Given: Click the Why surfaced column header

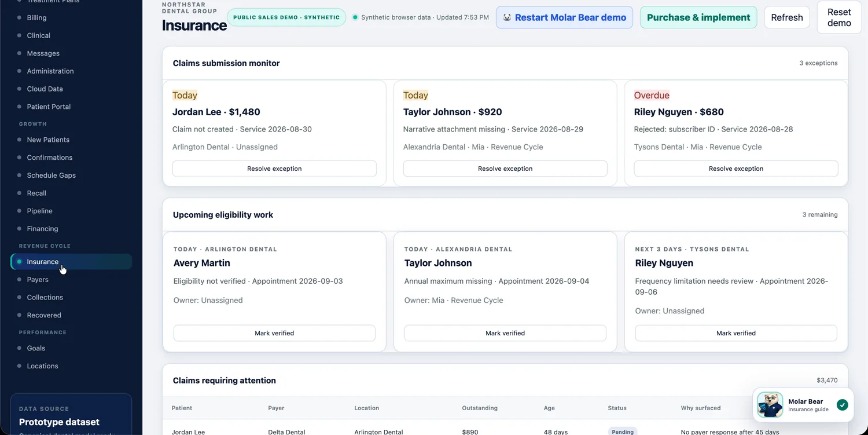Looking at the screenshot, I should click(x=701, y=408).
